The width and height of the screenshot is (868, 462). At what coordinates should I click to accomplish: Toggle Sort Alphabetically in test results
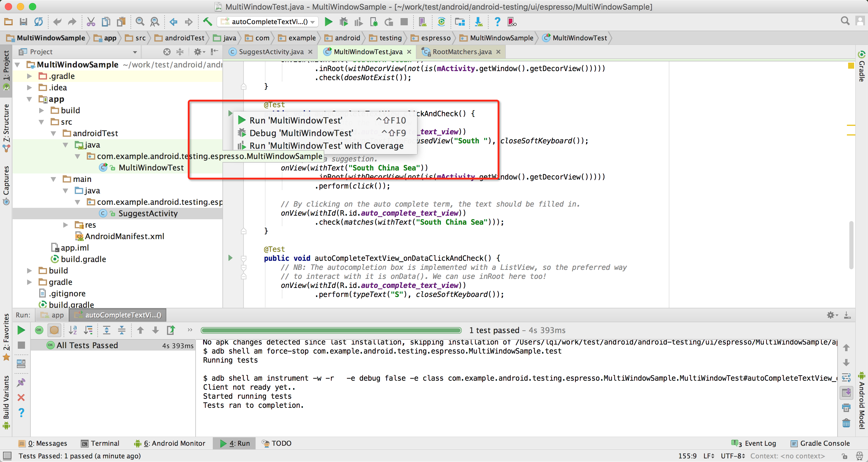[73, 330]
